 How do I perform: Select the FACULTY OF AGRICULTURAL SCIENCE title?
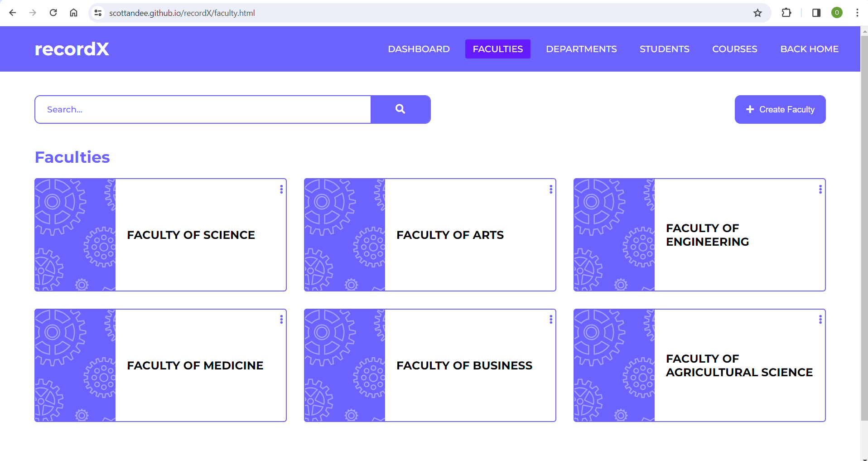739,365
